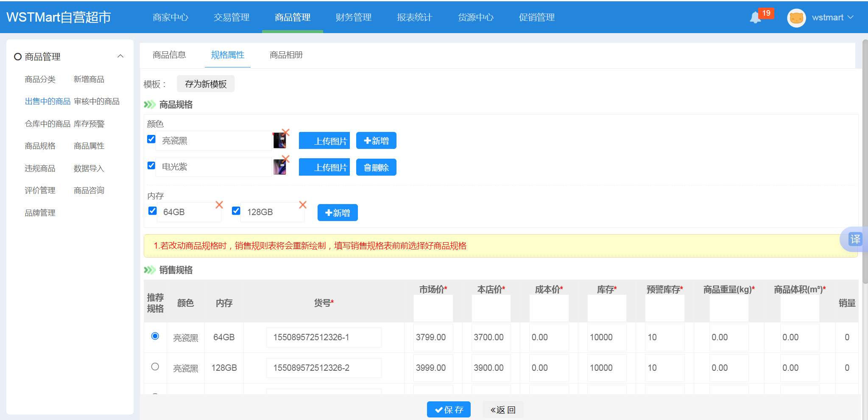Click the wstmart user avatar
The height and width of the screenshot is (420, 868).
point(796,18)
